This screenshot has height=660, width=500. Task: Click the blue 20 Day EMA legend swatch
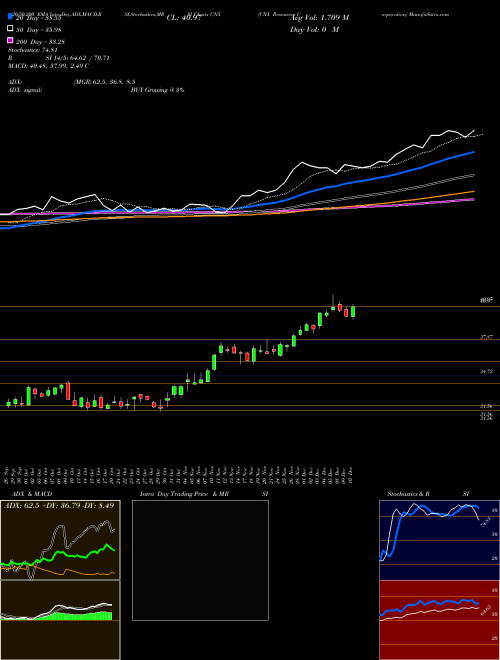(x=10, y=17)
